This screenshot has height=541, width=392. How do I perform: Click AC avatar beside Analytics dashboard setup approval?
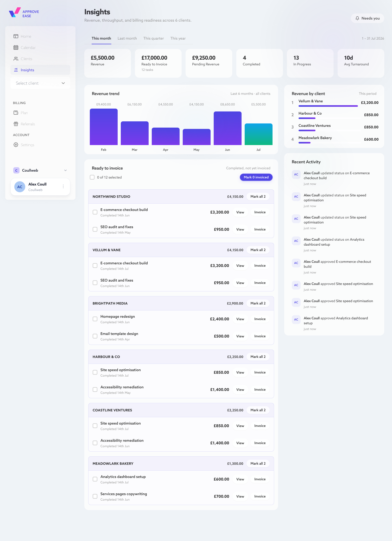click(x=296, y=320)
